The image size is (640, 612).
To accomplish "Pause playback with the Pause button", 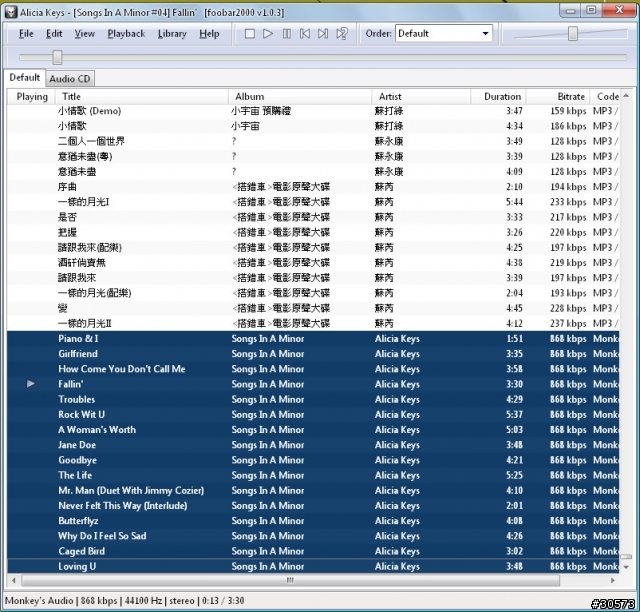I will tap(287, 33).
